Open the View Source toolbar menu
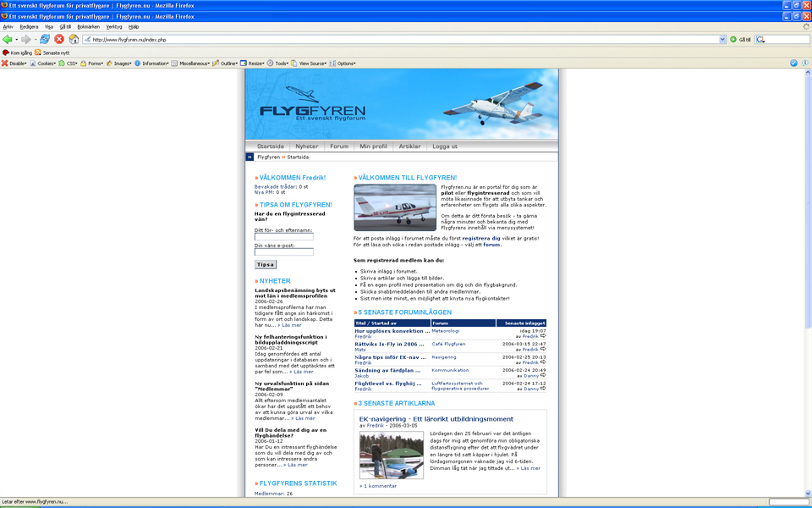This screenshot has width=812, height=508. pyautogui.click(x=310, y=63)
